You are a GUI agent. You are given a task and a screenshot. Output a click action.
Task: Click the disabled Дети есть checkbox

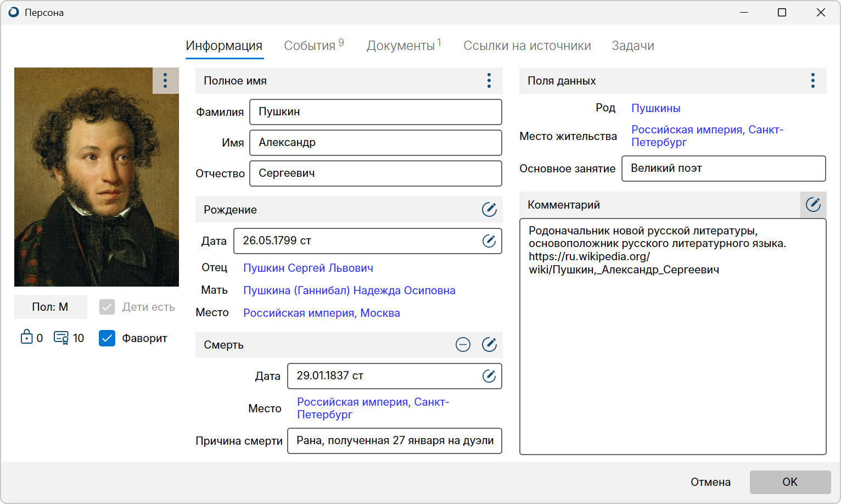pyautogui.click(x=106, y=307)
